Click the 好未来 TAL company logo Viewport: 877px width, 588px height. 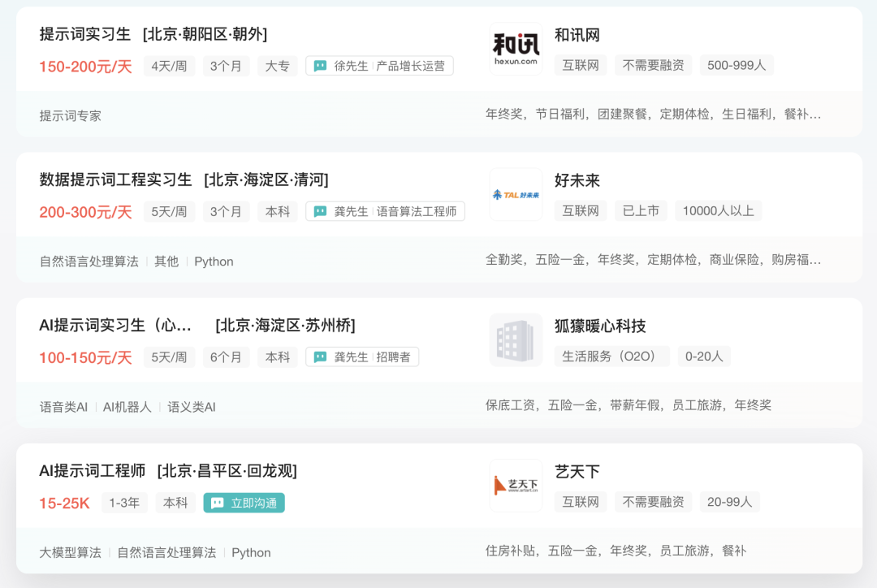[x=516, y=194]
